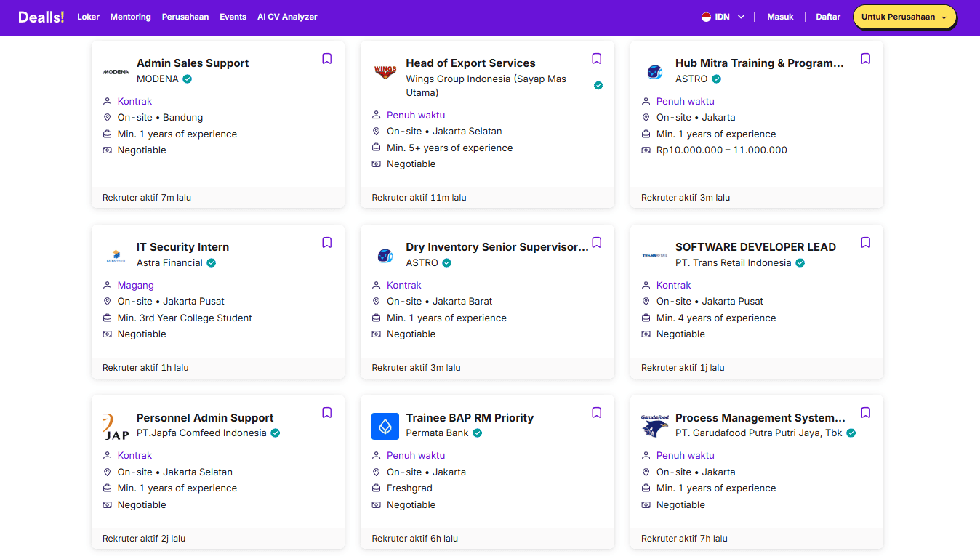Bookmark the Hub Mitra Training & Program job
980x559 pixels.
(866, 59)
